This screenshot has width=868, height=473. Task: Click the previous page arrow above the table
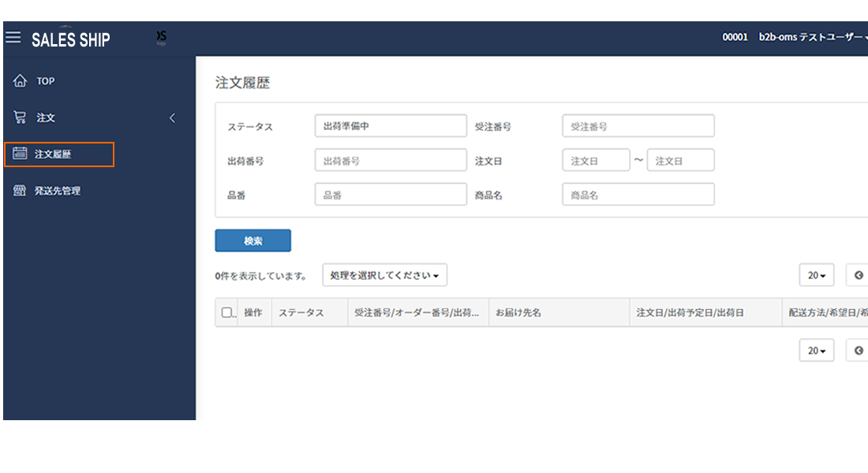[x=857, y=274]
